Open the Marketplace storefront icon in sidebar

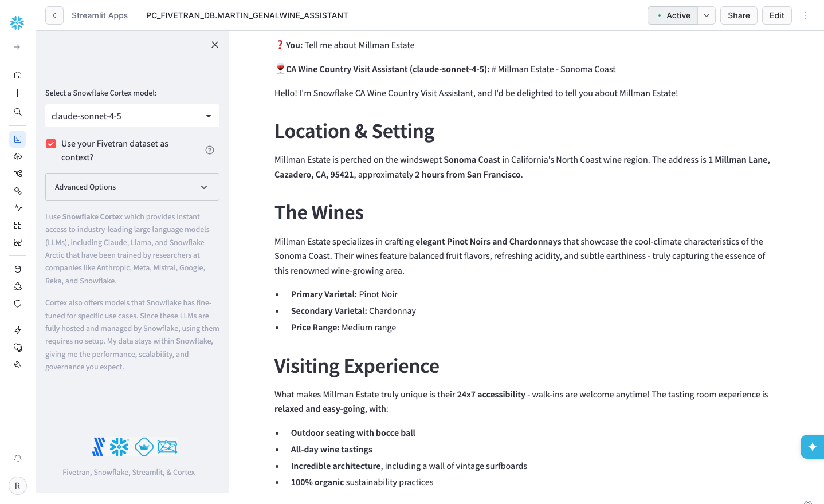point(18,242)
